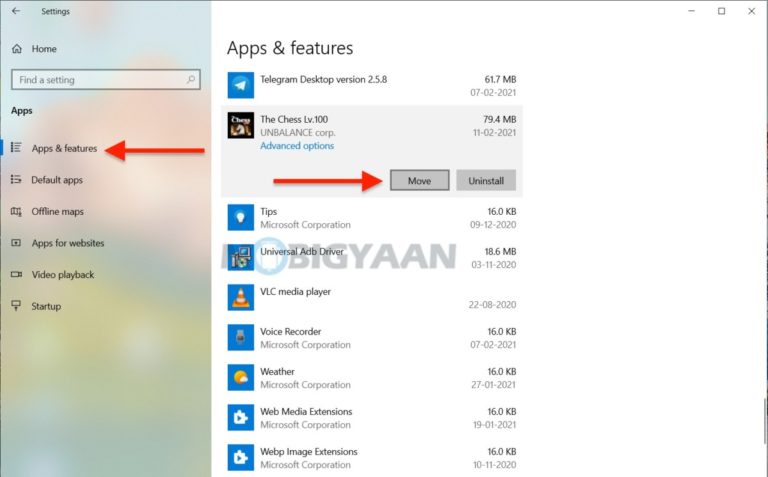Select Webp Image Extensions entry
768x477 pixels.
coord(372,457)
